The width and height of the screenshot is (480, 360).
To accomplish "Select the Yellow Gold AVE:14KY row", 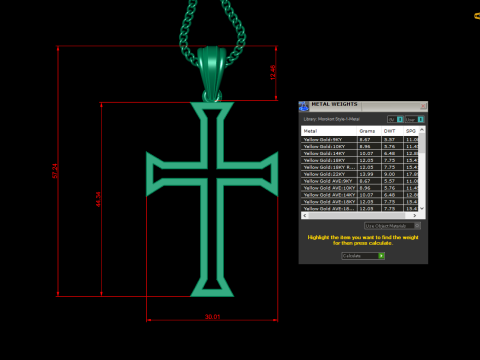I will pyautogui.click(x=360, y=195).
